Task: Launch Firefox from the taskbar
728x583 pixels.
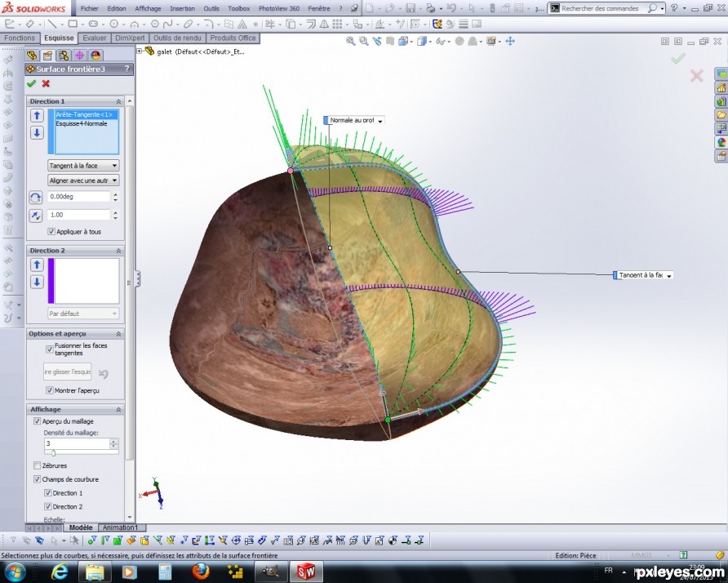Action: click(201, 572)
